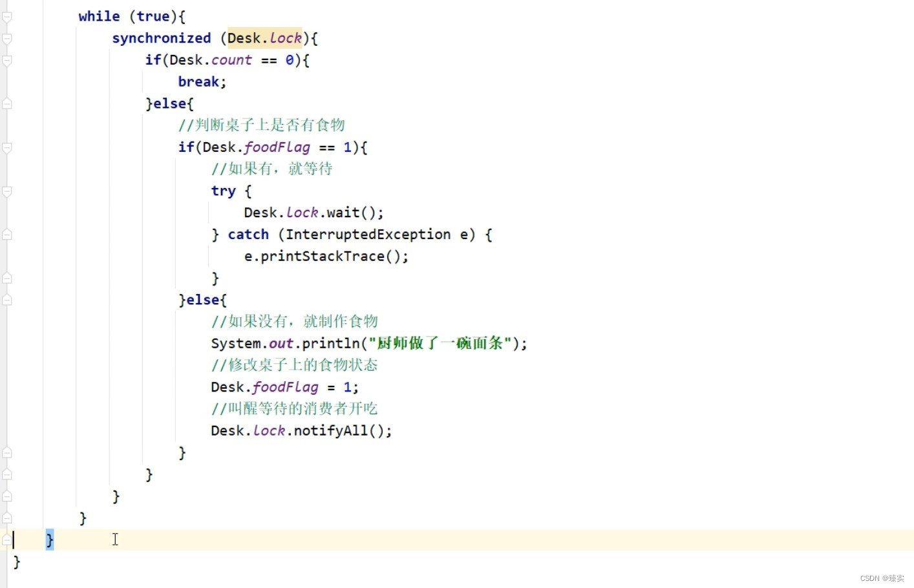Click the comment //修改桌子上的食物状态
The width and height of the screenshot is (914, 588).
(295, 365)
